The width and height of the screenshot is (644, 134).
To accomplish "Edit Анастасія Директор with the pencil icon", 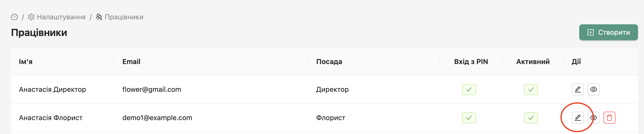I will click(x=577, y=90).
